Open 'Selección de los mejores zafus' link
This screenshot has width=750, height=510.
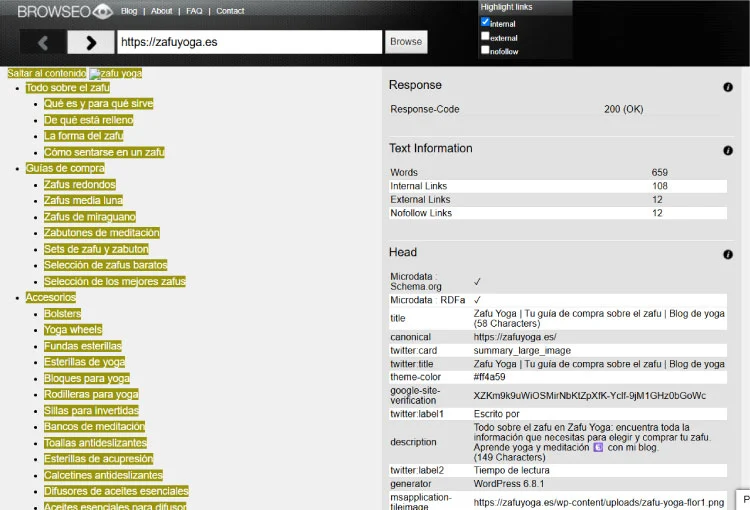[115, 281]
